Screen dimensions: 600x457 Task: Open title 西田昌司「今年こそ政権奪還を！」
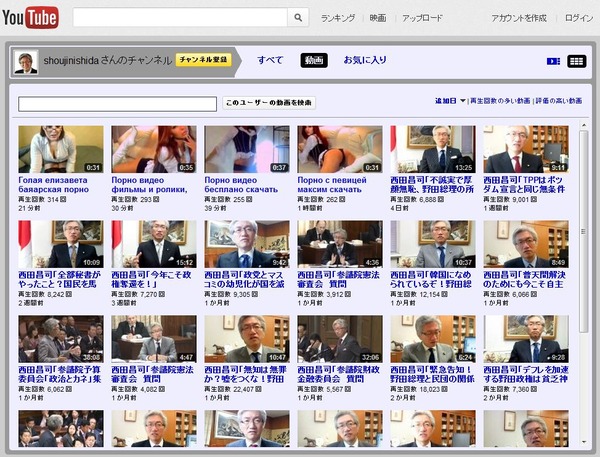click(x=152, y=279)
